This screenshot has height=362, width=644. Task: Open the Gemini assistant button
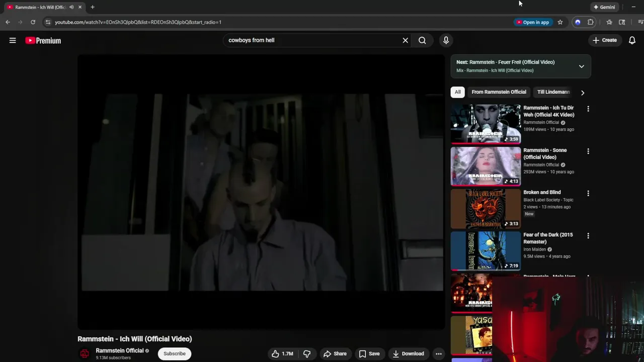(604, 7)
